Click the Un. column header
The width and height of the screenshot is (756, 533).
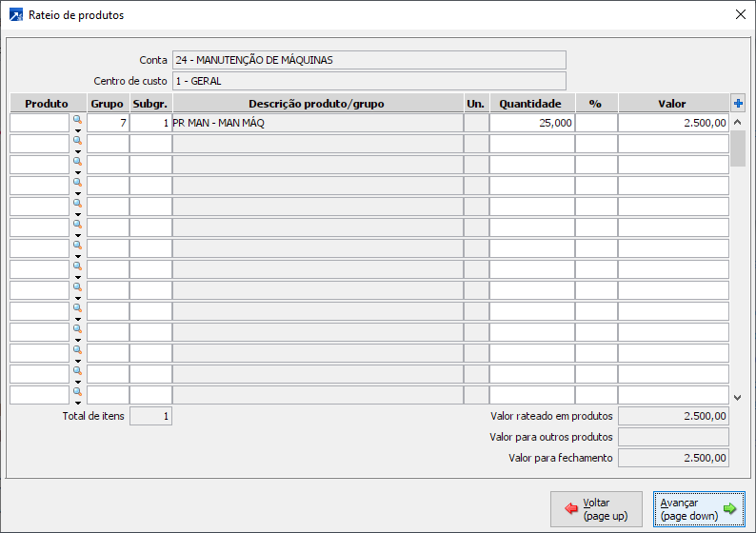(x=476, y=104)
